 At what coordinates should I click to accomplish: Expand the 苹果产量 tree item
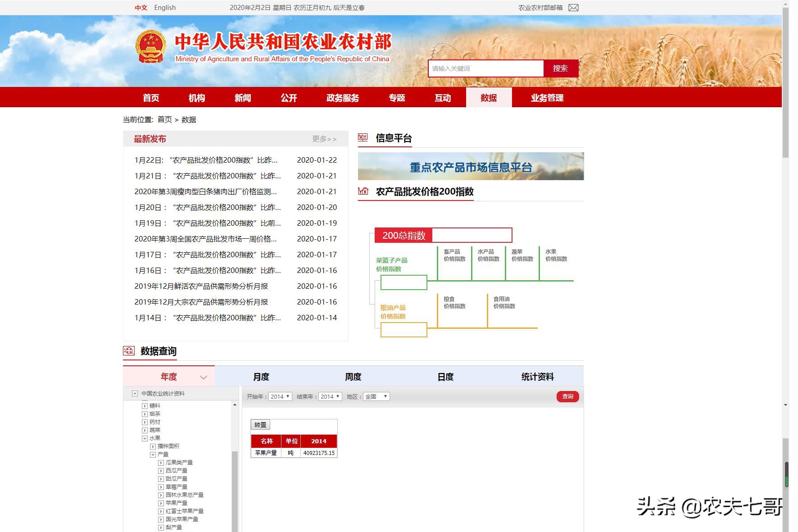(161, 503)
